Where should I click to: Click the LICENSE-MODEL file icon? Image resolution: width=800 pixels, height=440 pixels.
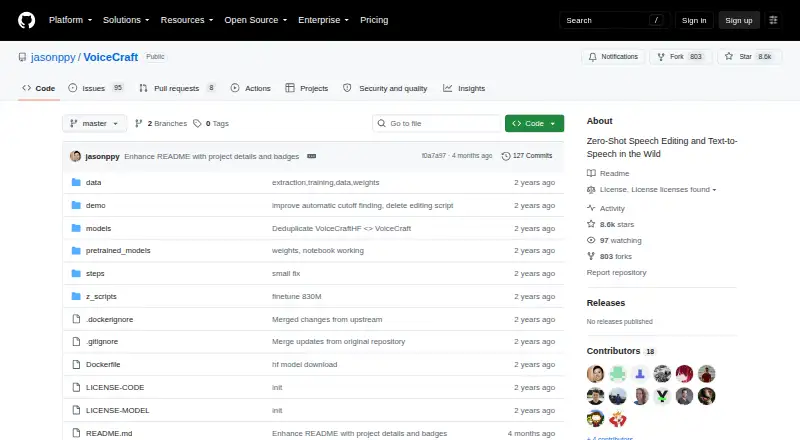76,410
